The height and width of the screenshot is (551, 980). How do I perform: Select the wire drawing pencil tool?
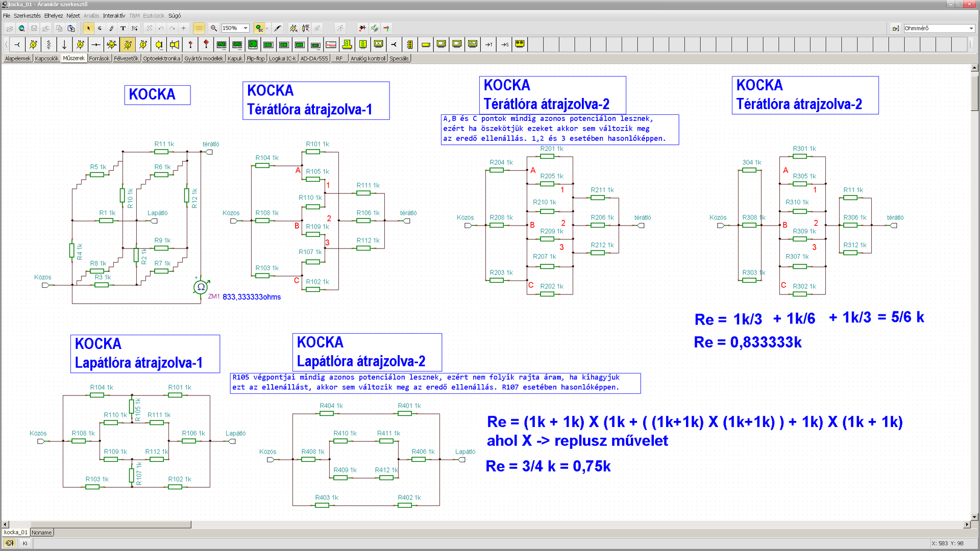[x=111, y=29]
